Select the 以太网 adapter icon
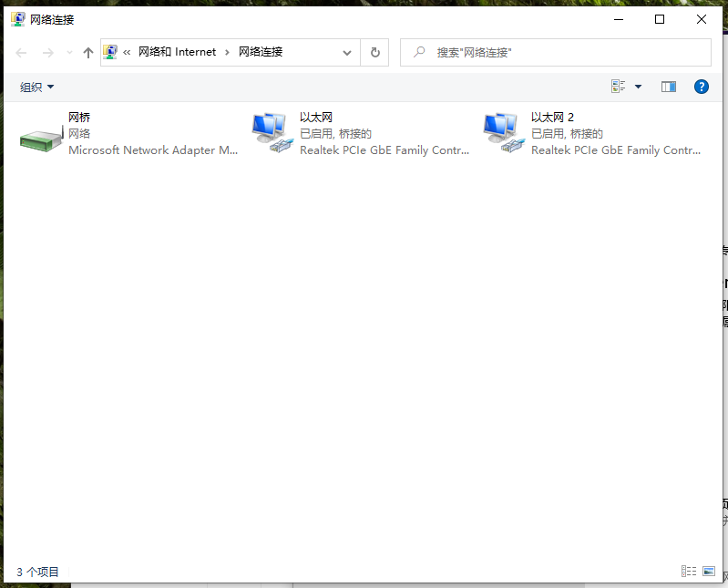Screen dimensions: 728x588 click(x=271, y=135)
